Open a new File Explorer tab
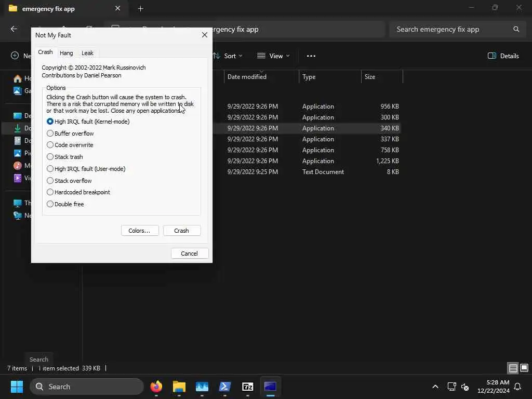 [140, 9]
